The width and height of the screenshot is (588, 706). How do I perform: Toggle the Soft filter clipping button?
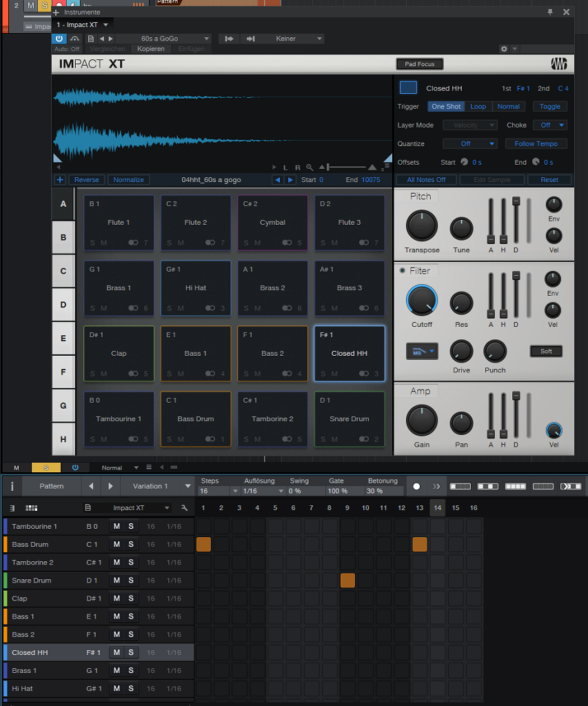(546, 351)
